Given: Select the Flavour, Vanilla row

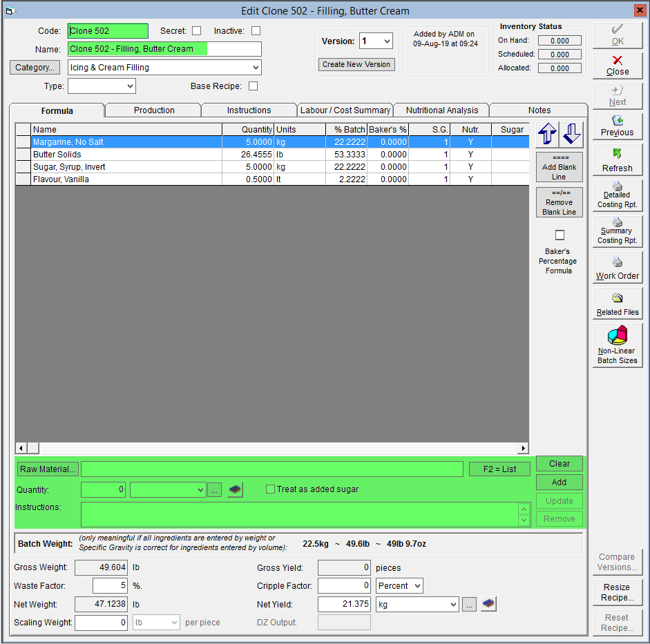Looking at the screenshot, I should 272,179.
